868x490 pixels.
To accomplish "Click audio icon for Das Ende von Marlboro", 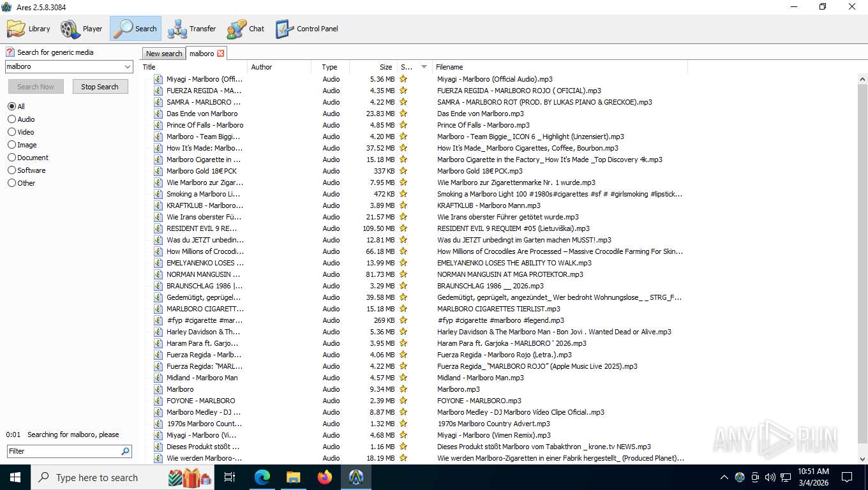I will [x=158, y=114].
